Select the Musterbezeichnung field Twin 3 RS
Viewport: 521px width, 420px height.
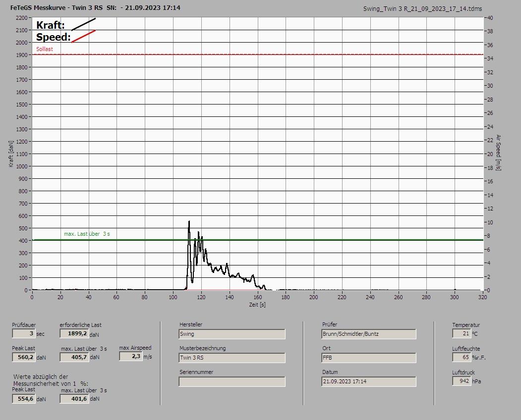(x=232, y=358)
